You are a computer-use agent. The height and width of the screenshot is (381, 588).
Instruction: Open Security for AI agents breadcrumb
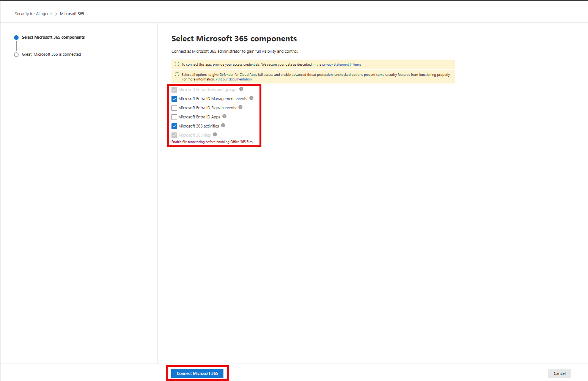click(x=34, y=14)
